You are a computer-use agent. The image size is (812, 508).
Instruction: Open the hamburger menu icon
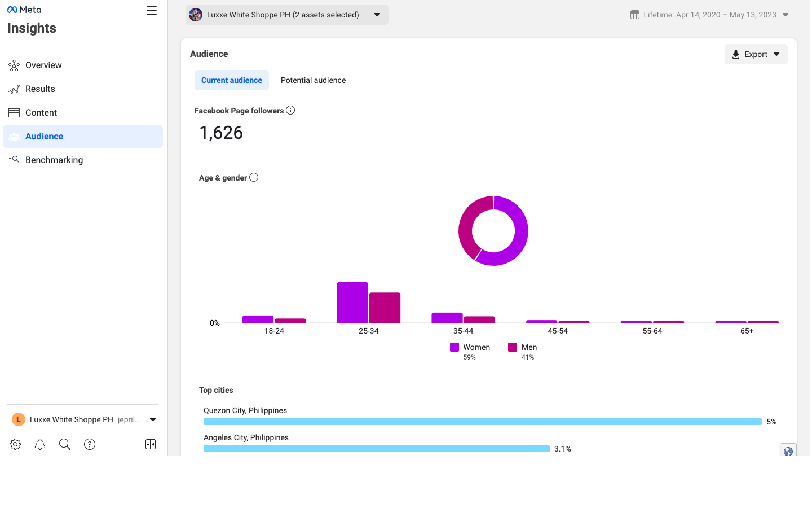pos(152,10)
